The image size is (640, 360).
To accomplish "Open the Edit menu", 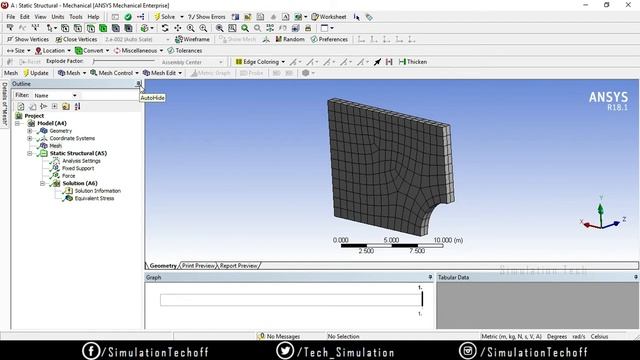I will pos(25,17).
